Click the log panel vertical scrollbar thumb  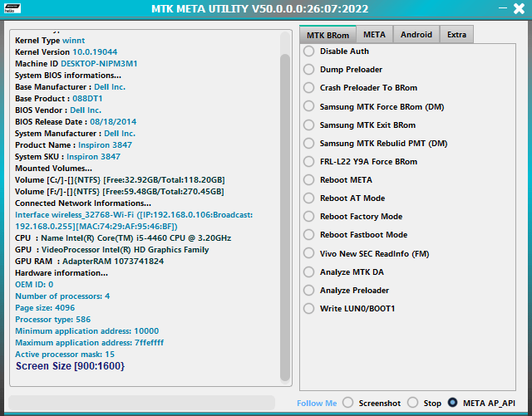(285, 217)
